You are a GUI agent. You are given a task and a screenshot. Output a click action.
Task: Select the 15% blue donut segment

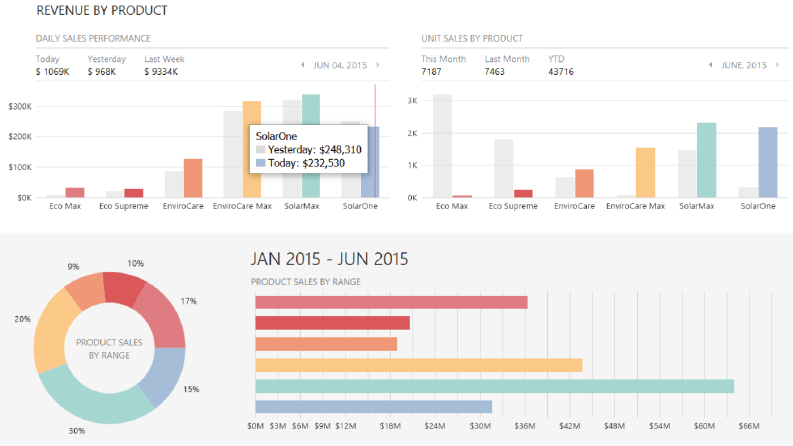[164, 376]
